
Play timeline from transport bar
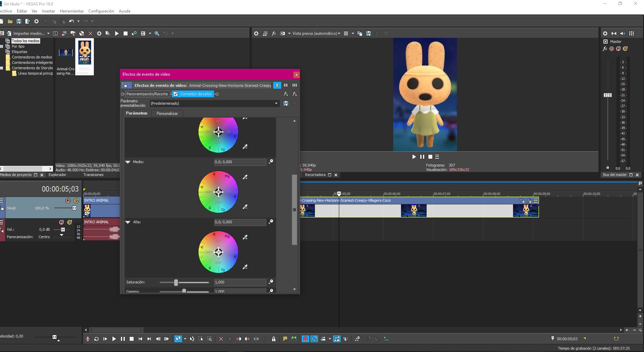114,339
